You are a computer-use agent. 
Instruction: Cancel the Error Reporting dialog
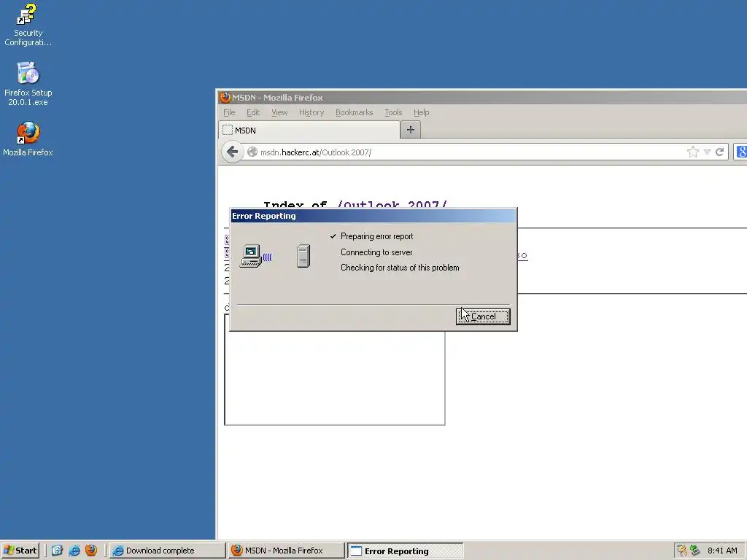pyautogui.click(x=483, y=316)
